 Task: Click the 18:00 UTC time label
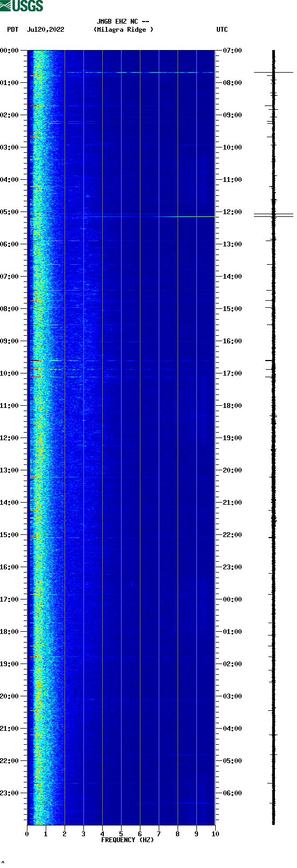232,406
